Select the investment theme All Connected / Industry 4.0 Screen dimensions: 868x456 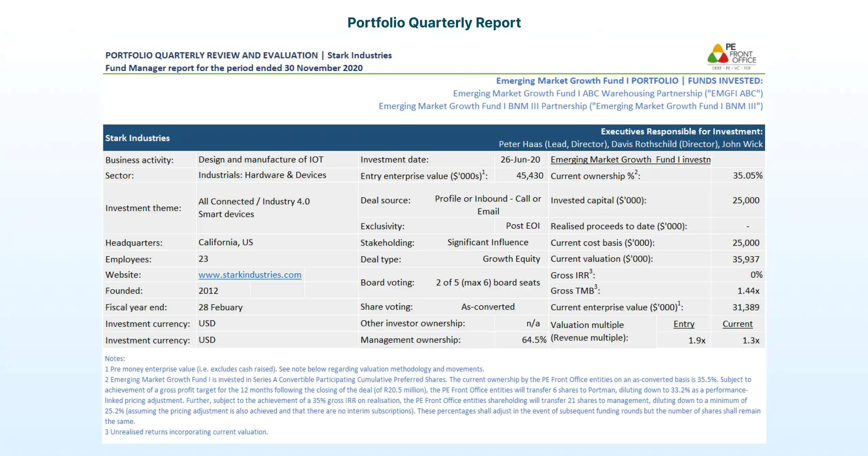(x=254, y=202)
